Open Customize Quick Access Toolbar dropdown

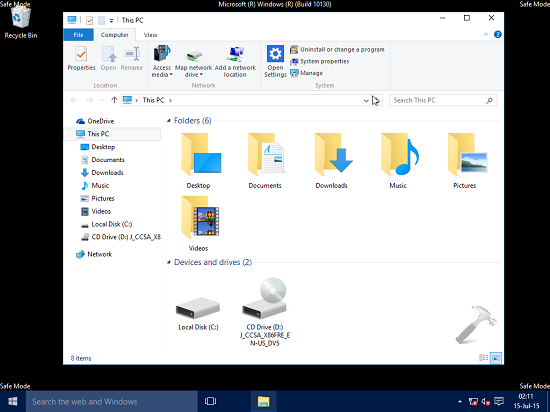[x=111, y=21]
